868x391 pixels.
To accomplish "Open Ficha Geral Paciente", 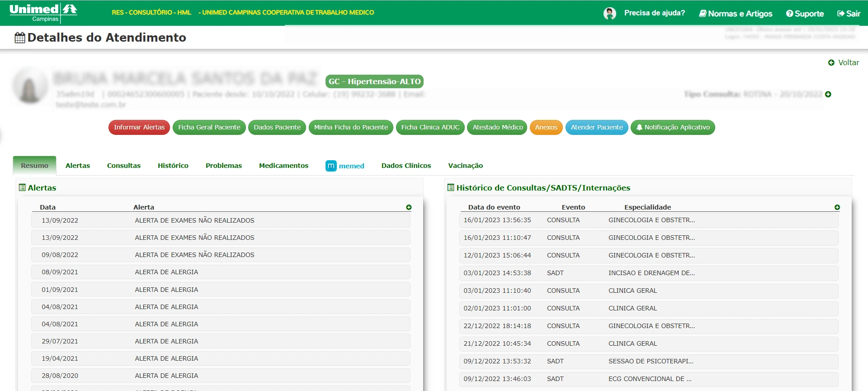I will pos(209,127).
